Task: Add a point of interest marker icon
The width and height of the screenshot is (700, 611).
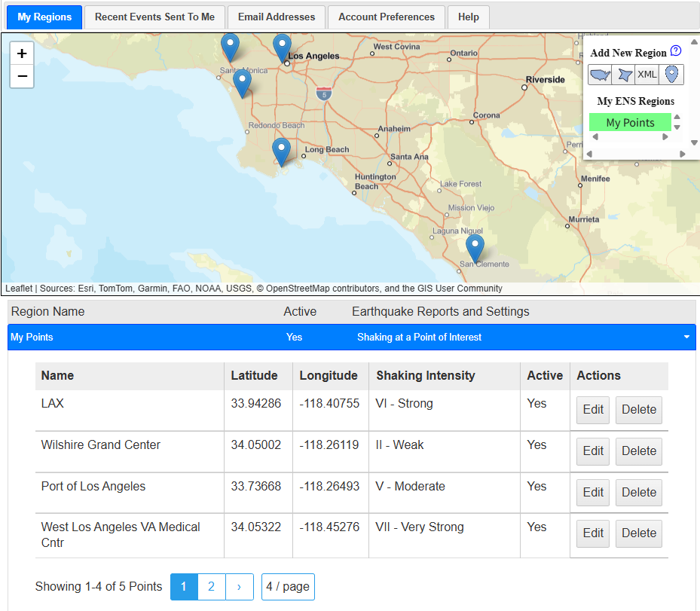Action: 671,75
